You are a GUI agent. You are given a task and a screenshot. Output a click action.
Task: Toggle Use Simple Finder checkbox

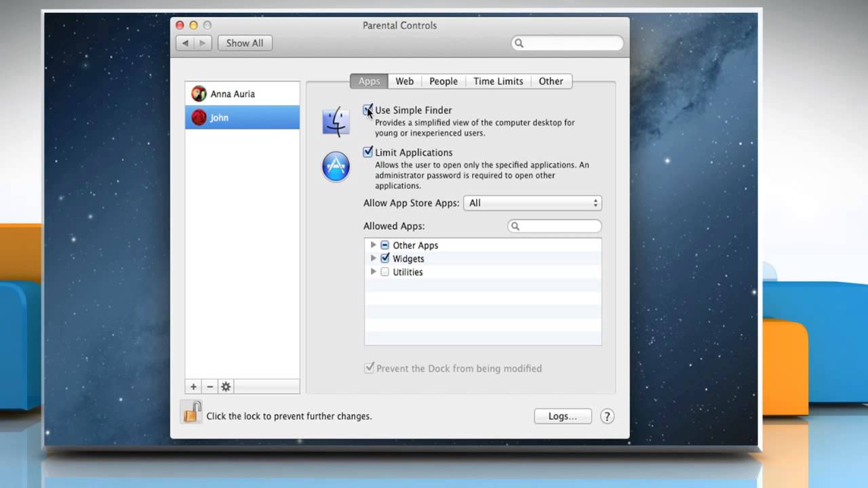point(368,110)
